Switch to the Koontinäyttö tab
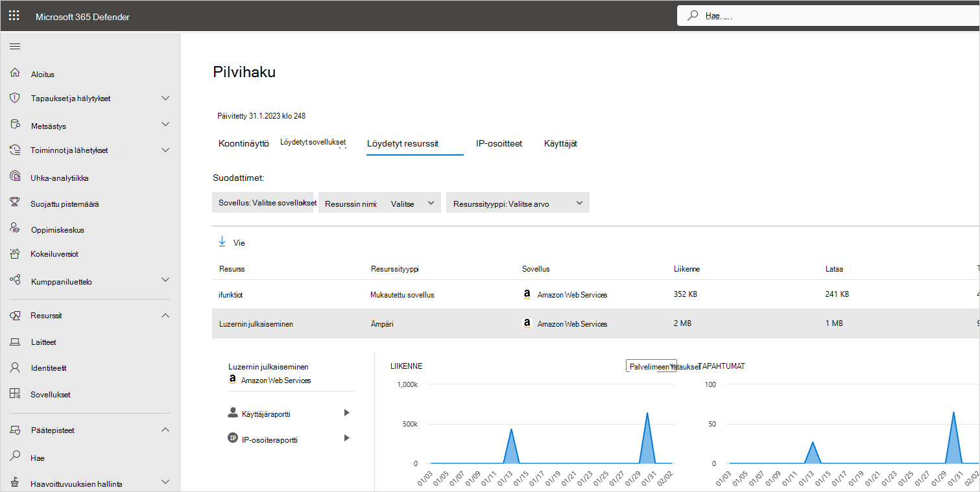The height and width of the screenshot is (492, 980). [243, 143]
